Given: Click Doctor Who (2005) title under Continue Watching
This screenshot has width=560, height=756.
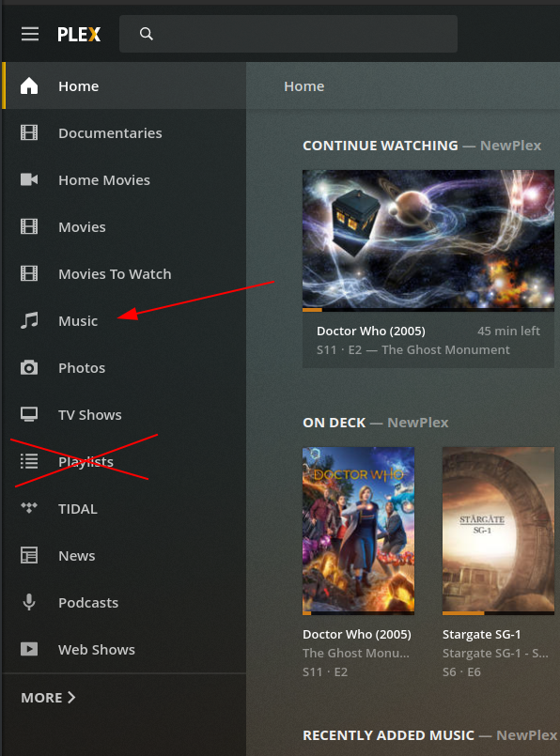Looking at the screenshot, I should pyautogui.click(x=371, y=331).
